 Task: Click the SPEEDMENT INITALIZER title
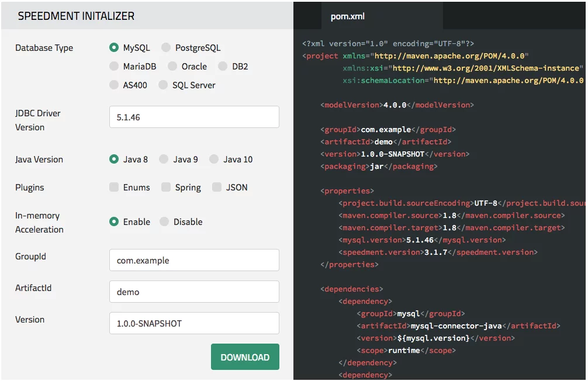[x=76, y=16]
